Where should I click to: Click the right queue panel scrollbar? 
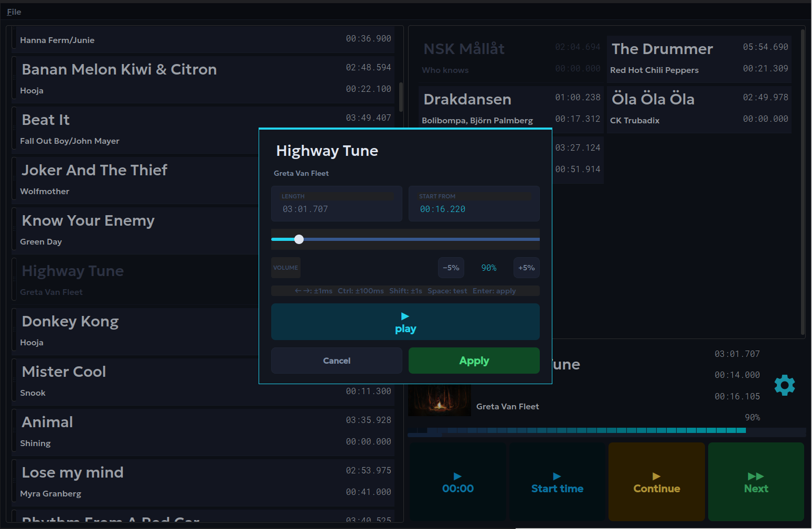pos(803,181)
